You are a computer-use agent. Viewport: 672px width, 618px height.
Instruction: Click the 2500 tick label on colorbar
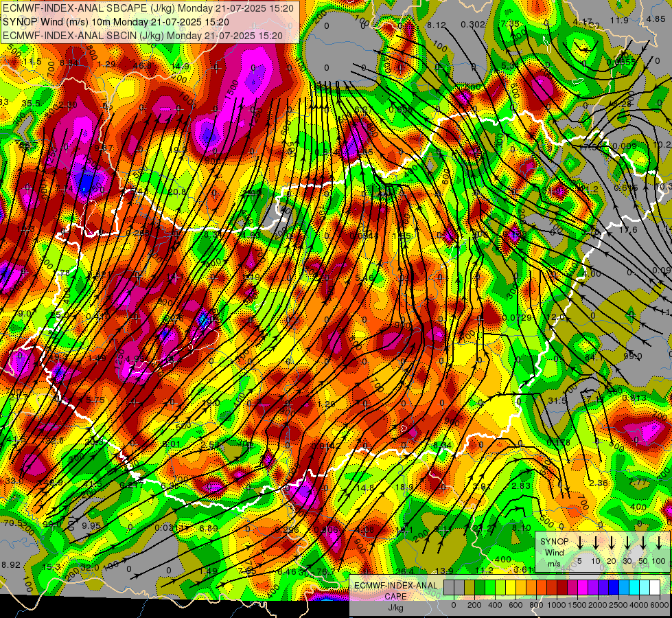click(x=618, y=605)
